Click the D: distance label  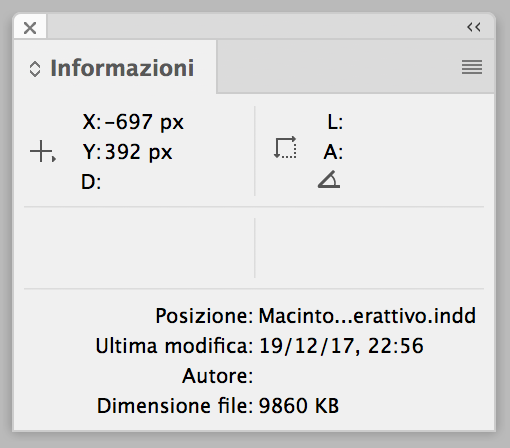pos(91,182)
